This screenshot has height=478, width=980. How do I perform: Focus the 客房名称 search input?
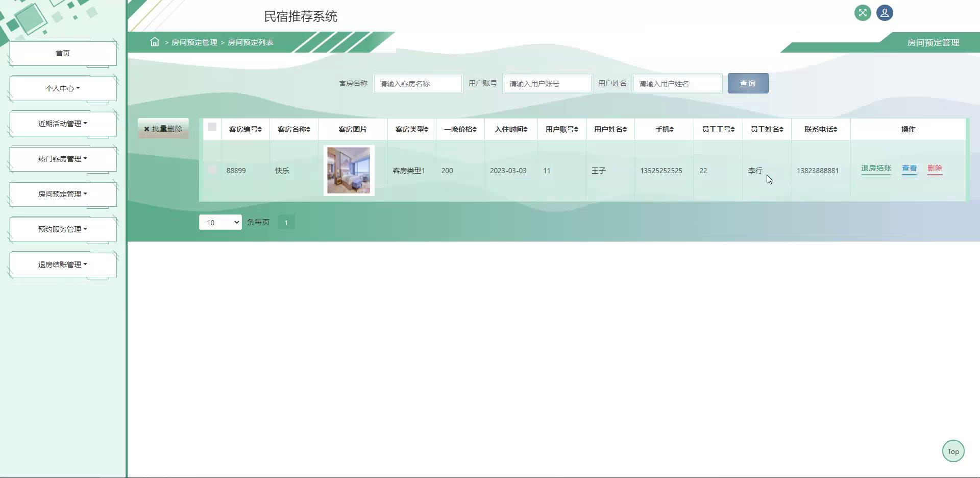coord(418,83)
